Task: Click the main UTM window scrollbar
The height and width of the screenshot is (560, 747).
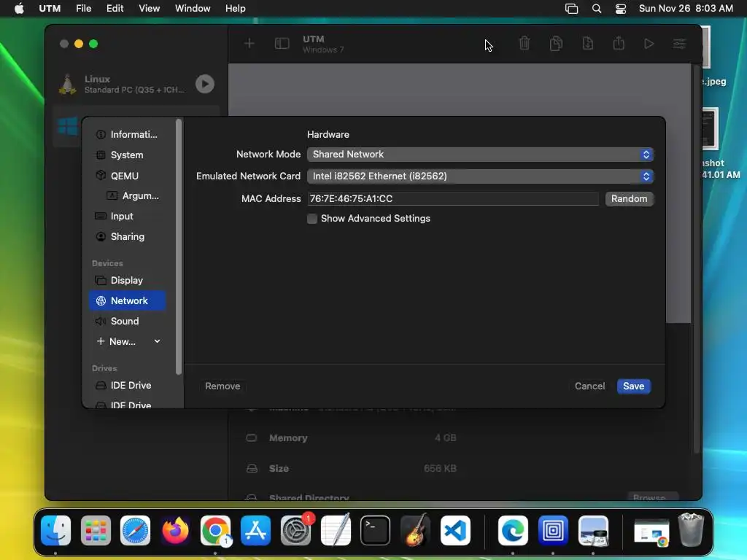Action: (696, 257)
